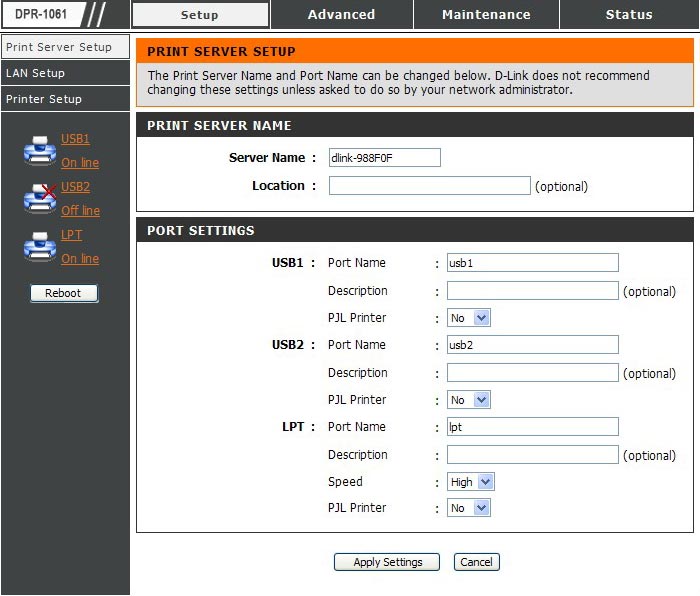Click the USB1 Description field
Screen dimensions: 700x596
[x=533, y=291]
